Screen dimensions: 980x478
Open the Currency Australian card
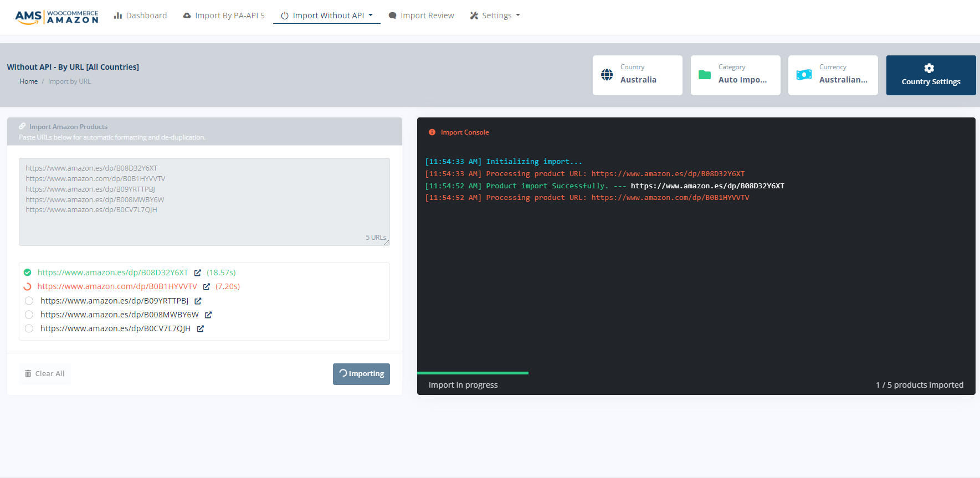click(833, 75)
